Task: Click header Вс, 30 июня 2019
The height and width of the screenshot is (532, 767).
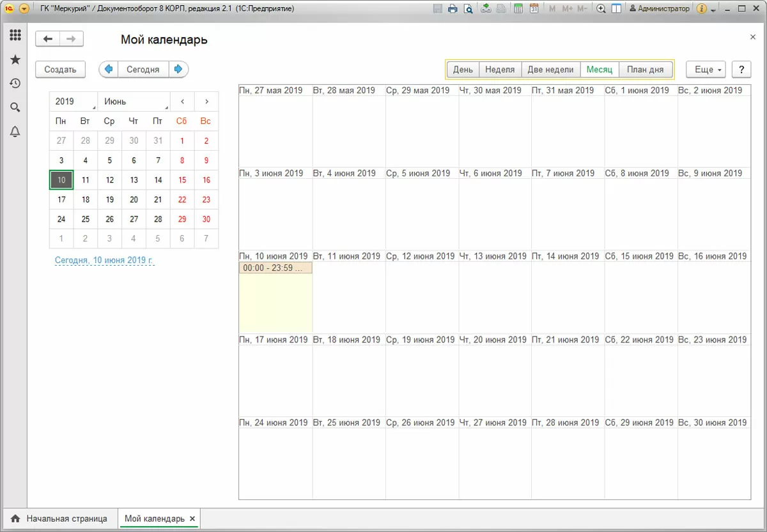Action: click(x=713, y=423)
